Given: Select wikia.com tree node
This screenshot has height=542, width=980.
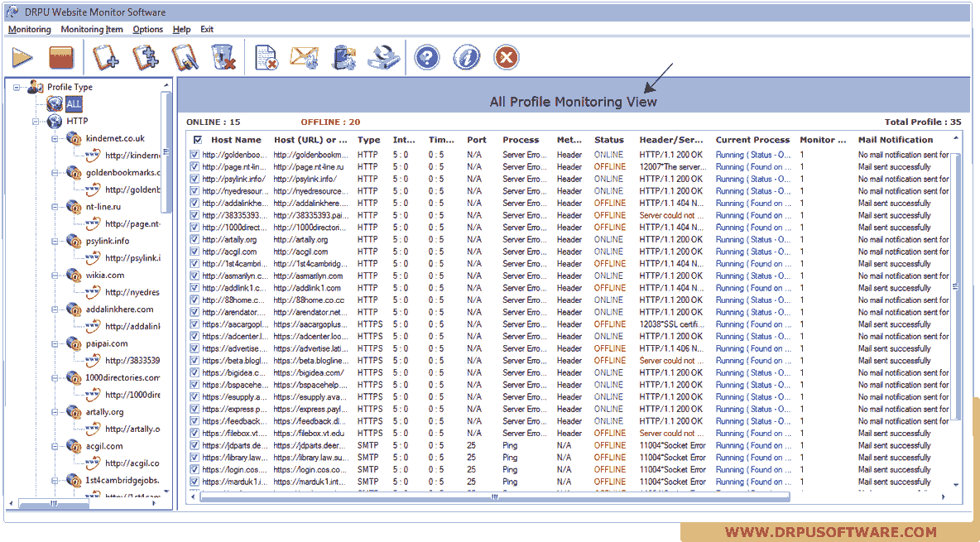Looking at the screenshot, I should 105,275.
